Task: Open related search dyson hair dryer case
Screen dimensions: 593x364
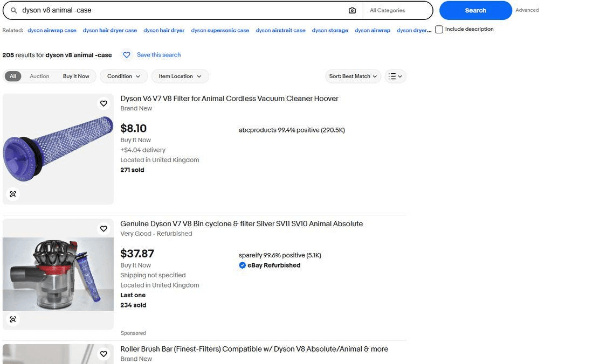Action: click(109, 30)
